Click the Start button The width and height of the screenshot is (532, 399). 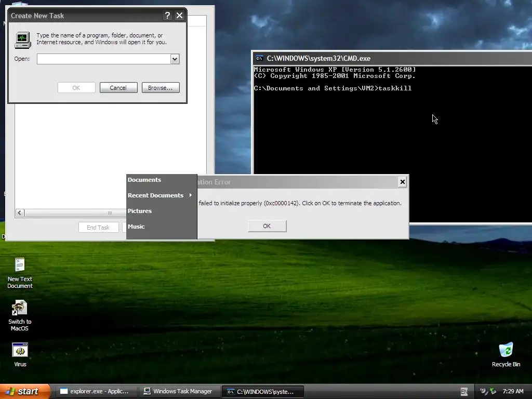click(x=24, y=392)
